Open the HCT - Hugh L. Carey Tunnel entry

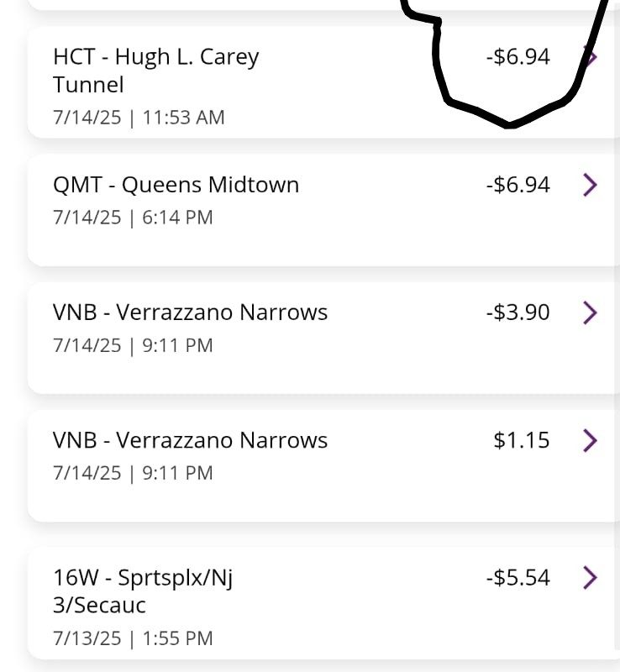click(x=155, y=71)
